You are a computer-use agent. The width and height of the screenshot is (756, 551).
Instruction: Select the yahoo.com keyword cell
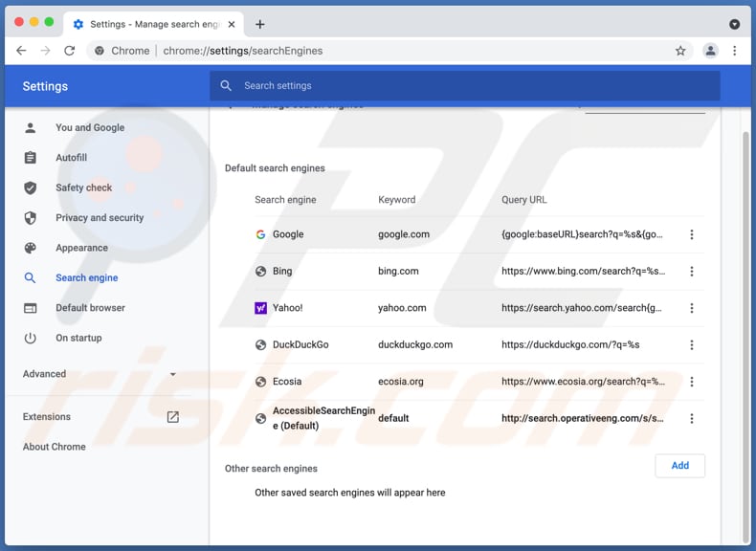click(402, 308)
